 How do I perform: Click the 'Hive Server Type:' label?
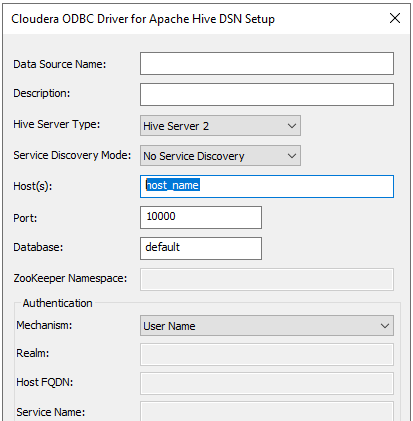point(57,124)
